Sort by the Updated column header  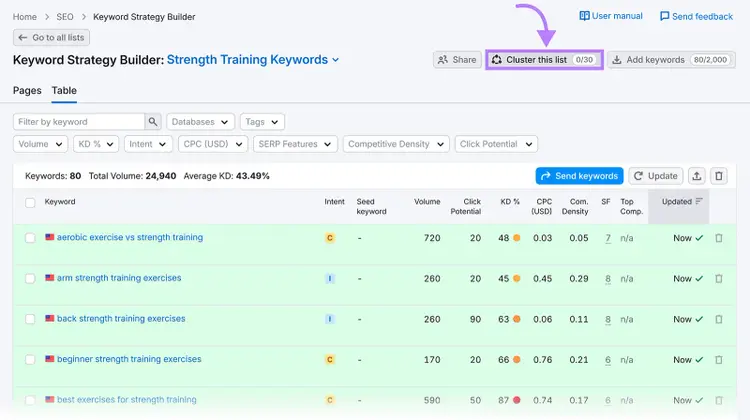pos(679,206)
